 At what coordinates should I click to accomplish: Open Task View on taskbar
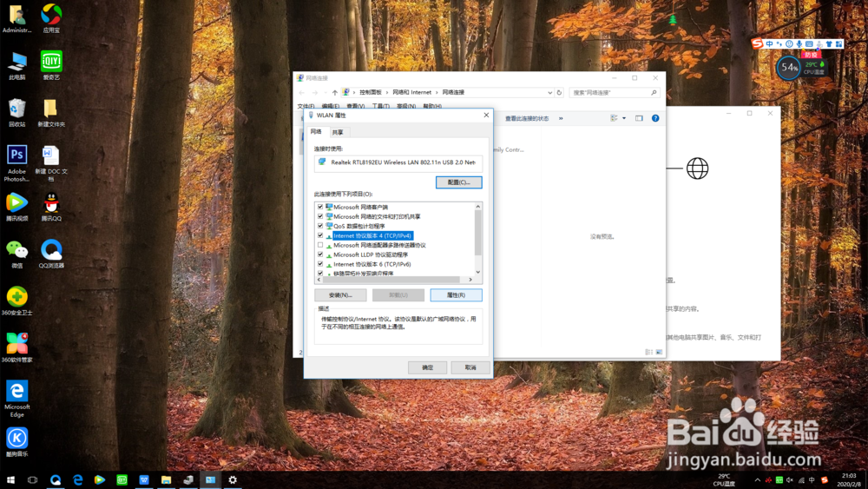[33, 479]
